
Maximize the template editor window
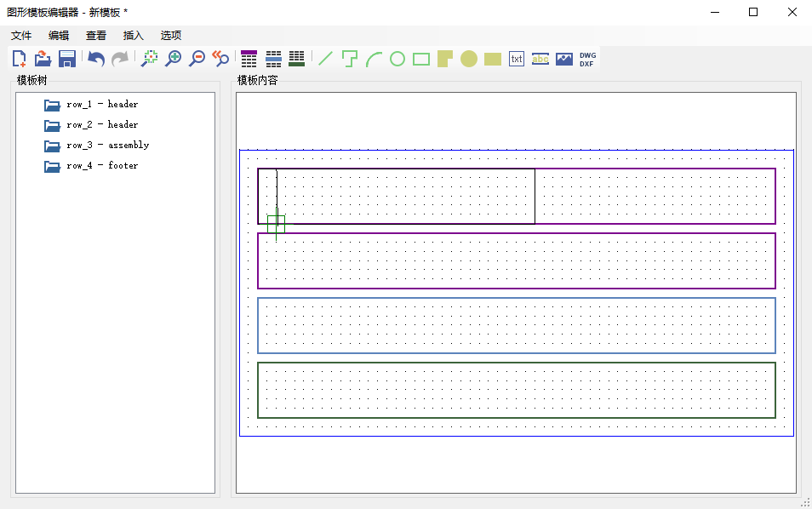[753, 12]
